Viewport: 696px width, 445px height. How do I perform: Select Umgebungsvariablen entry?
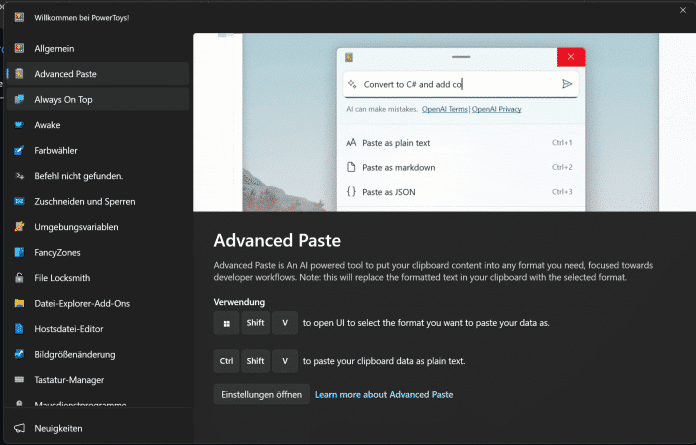pyautogui.click(x=98, y=227)
